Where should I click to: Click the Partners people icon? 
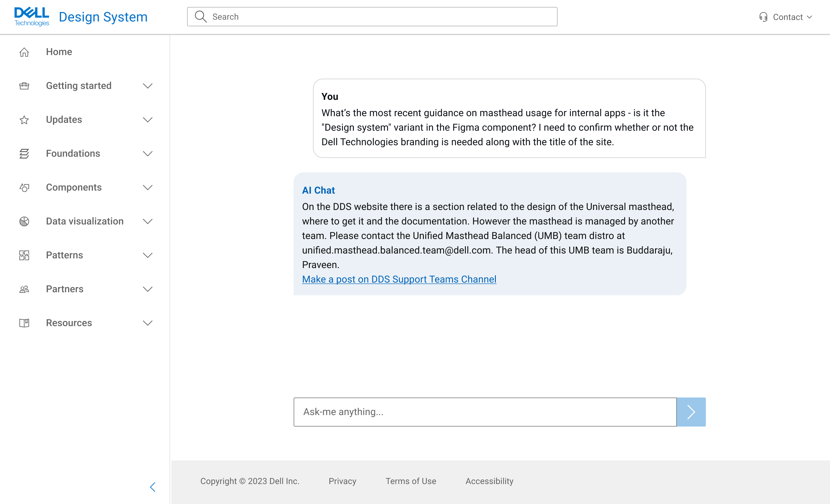tap(24, 289)
